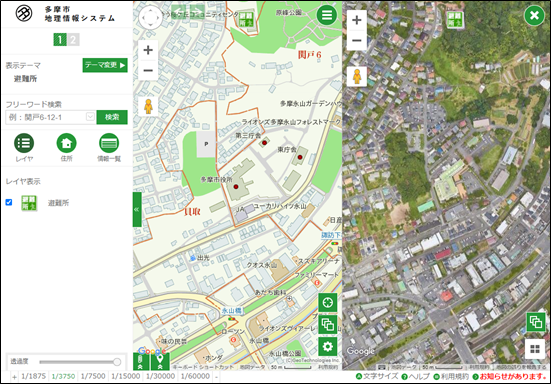Open the free word search dropdown arrow
Screen dimensions: 551x384
pos(90,117)
